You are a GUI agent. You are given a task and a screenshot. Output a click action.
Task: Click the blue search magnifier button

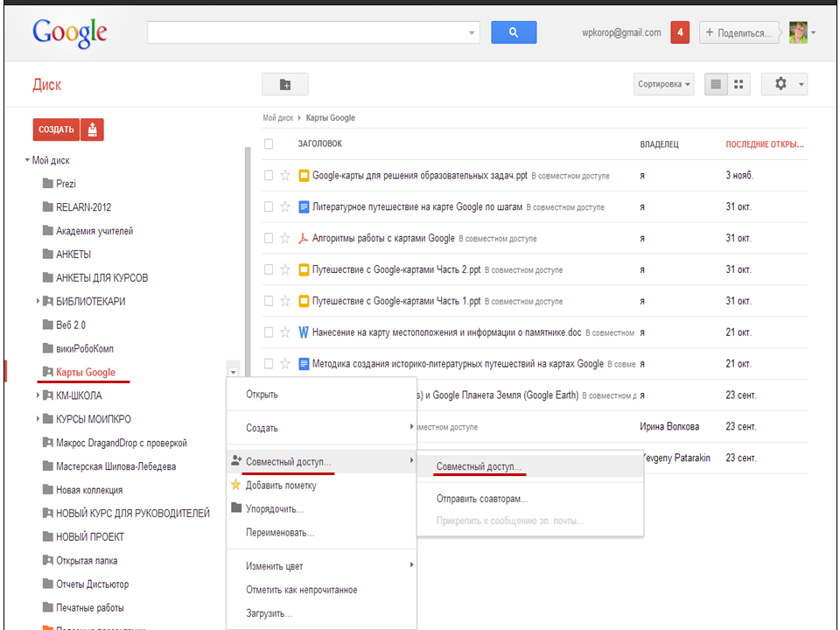tap(514, 32)
